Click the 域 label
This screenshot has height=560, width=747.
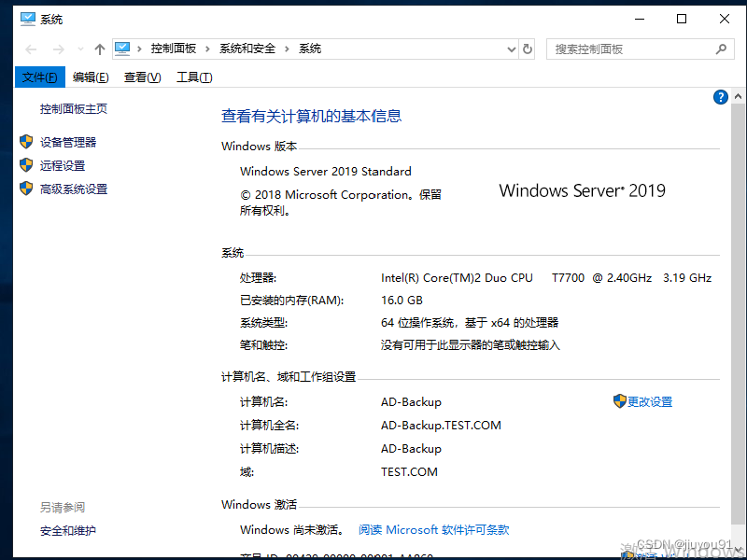(x=247, y=472)
